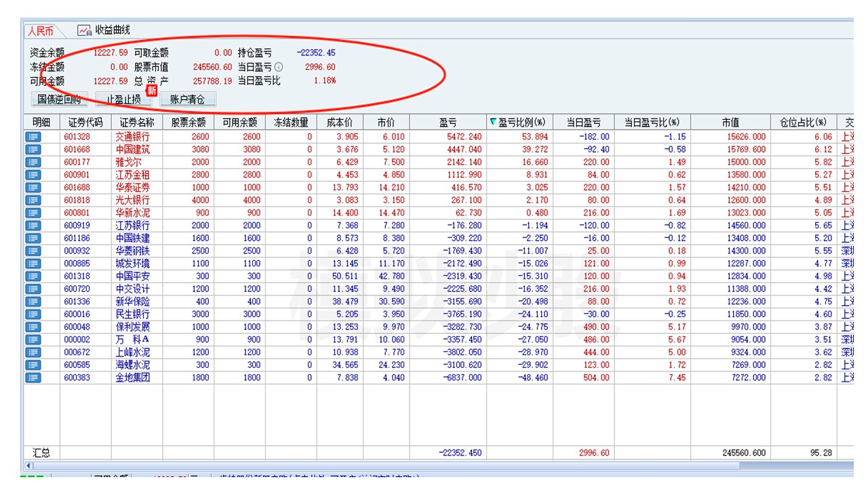Select the stock name 光大银行
The height and width of the screenshot is (488, 868).
[x=132, y=201]
